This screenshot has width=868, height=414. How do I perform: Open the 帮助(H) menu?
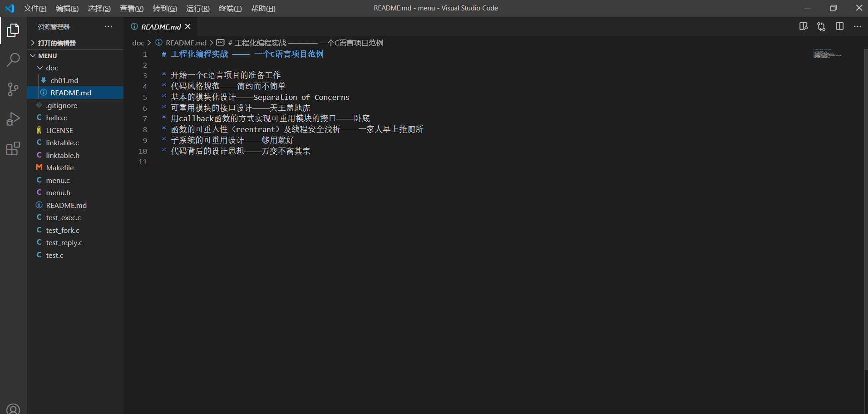coord(263,8)
